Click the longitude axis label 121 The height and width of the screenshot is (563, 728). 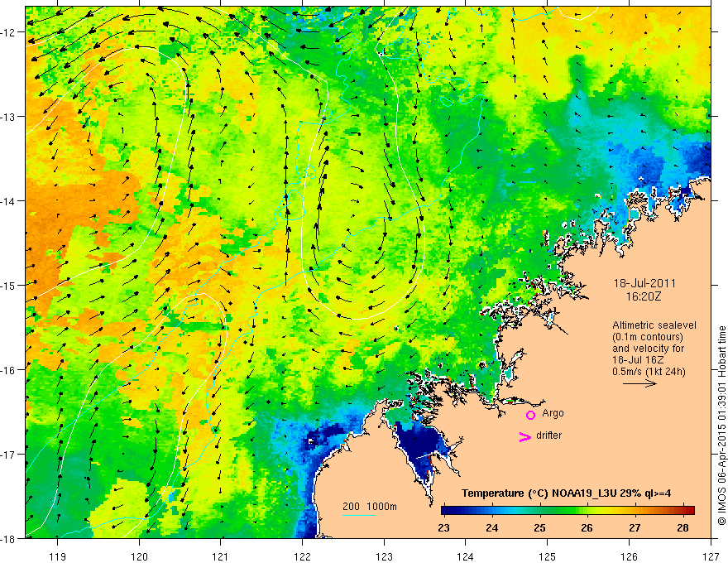[221, 556]
